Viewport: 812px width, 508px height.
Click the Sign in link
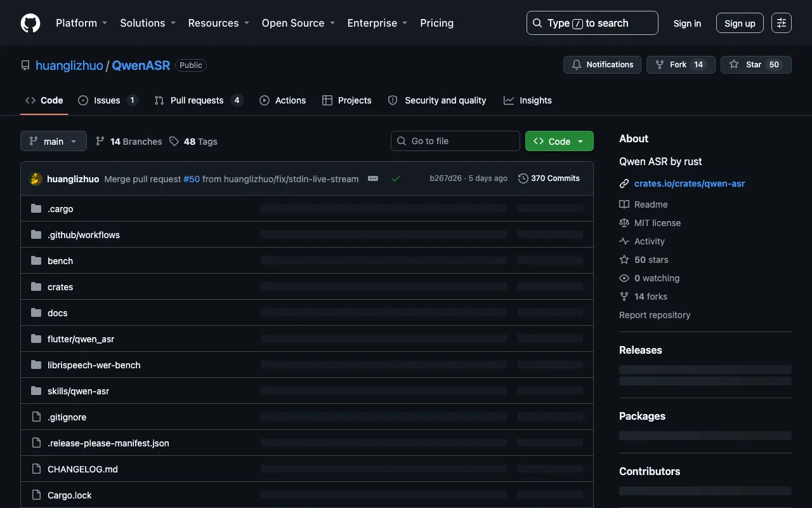pyautogui.click(x=687, y=23)
